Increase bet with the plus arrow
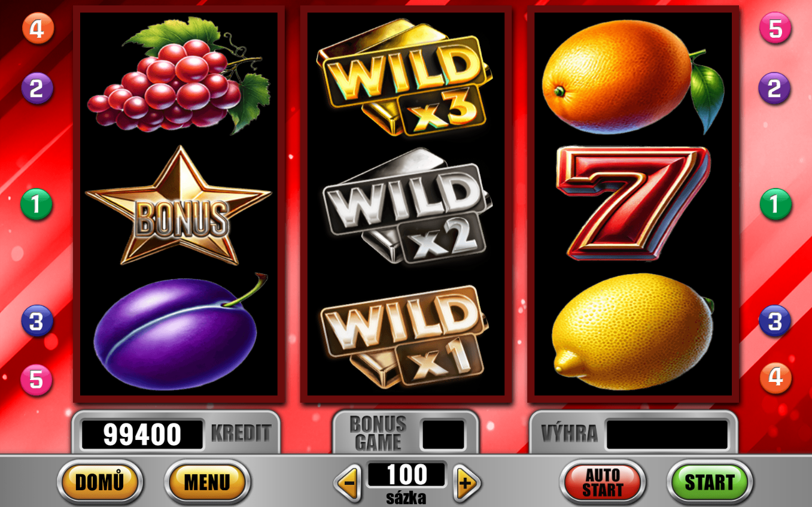 (x=467, y=482)
